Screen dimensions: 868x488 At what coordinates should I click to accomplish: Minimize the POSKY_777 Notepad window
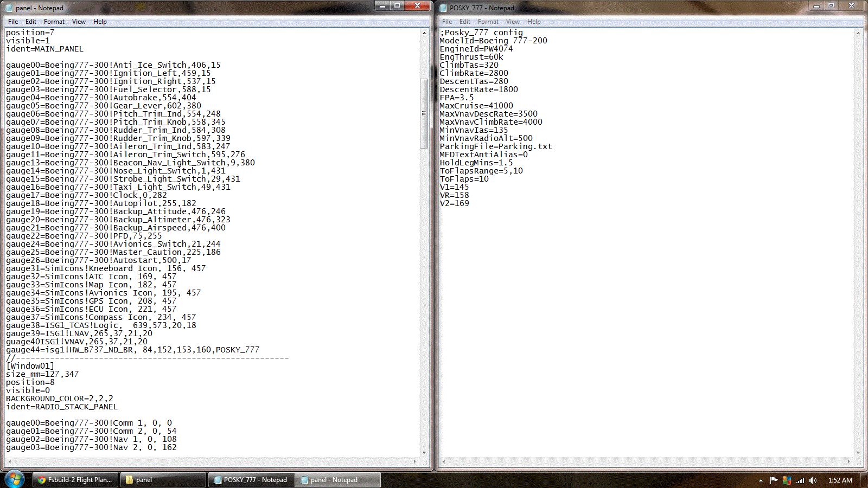coord(816,5)
